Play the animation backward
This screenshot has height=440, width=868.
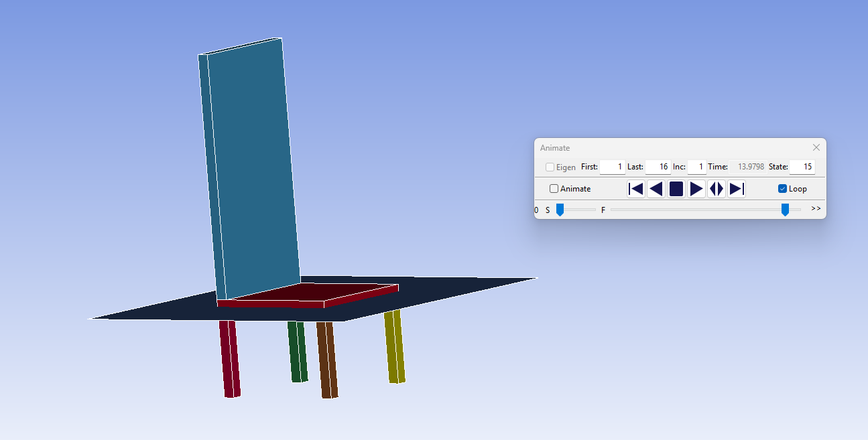click(x=656, y=189)
